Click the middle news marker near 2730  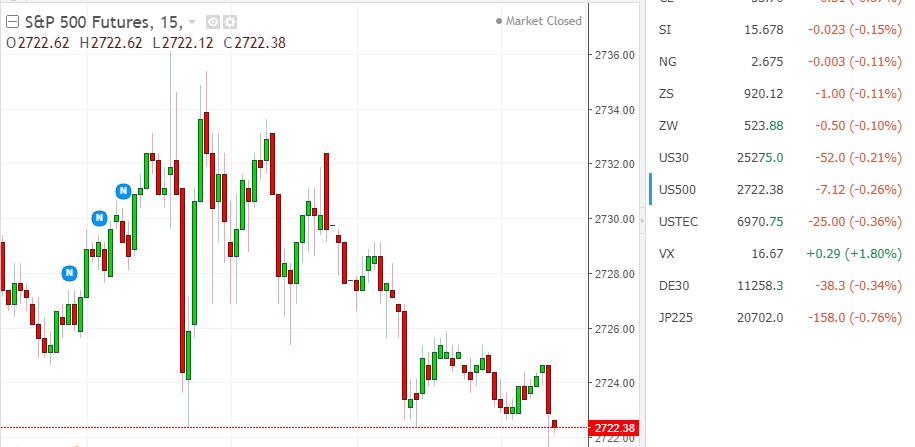(x=99, y=218)
